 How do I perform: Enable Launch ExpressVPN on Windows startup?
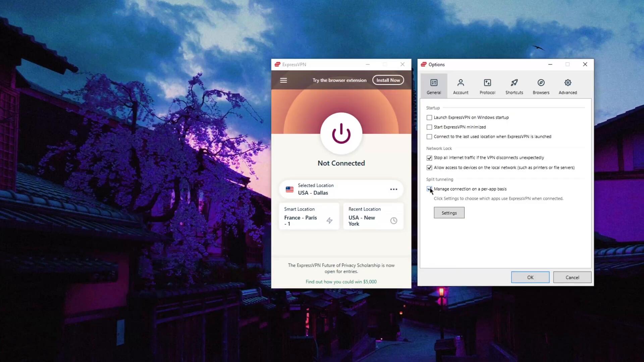tap(429, 118)
